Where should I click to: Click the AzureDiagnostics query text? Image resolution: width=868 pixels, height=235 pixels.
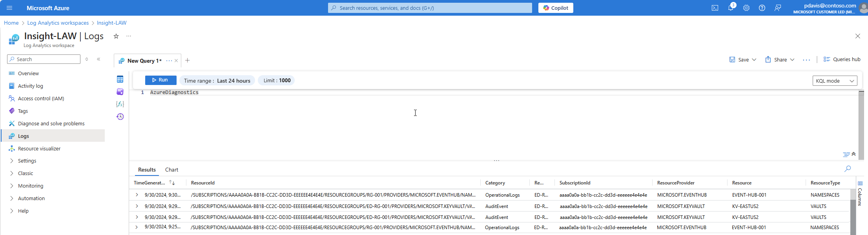tap(174, 92)
